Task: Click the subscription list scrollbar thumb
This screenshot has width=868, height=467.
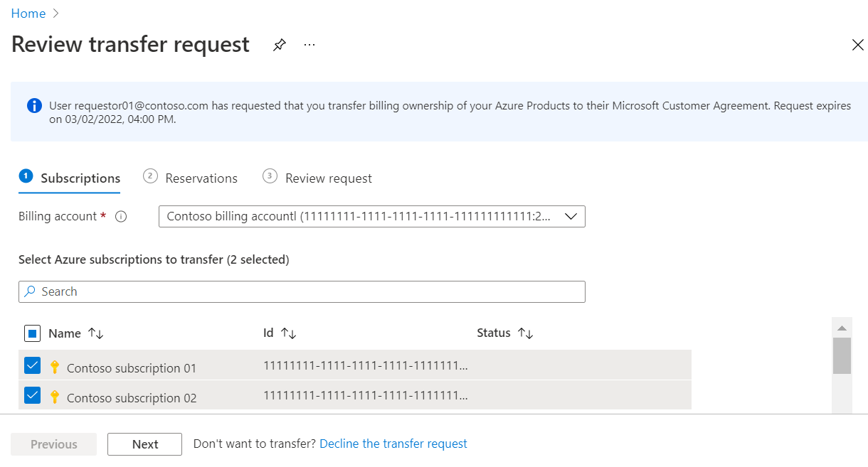Action: 842,355
